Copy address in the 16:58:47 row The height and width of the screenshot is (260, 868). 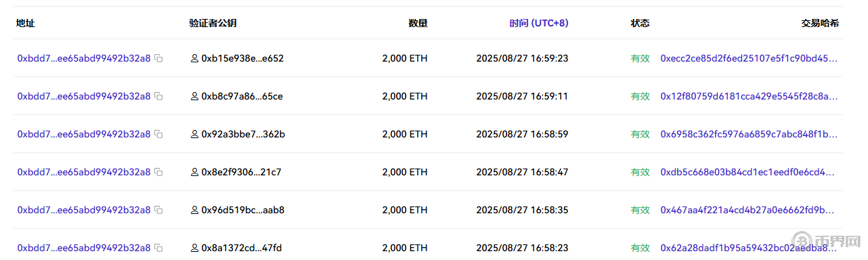tap(158, 173)
